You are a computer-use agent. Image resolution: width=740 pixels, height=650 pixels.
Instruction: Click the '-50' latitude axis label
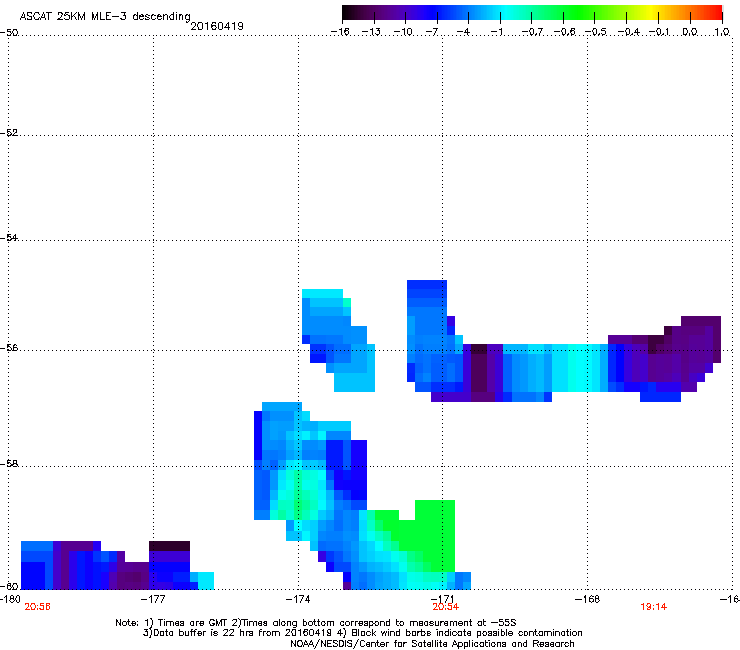coord(9,33)
